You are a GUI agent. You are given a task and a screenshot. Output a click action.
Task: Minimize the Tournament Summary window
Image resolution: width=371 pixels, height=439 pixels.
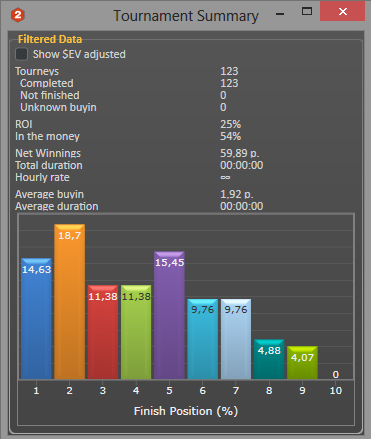point(280,14)
